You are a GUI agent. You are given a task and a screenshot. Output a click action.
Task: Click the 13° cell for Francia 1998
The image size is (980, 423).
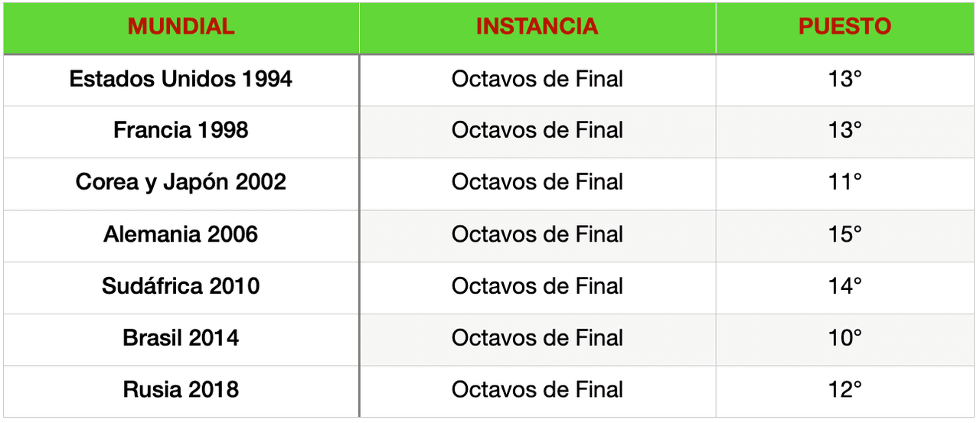pyautogui.click(x=844, y=130)
